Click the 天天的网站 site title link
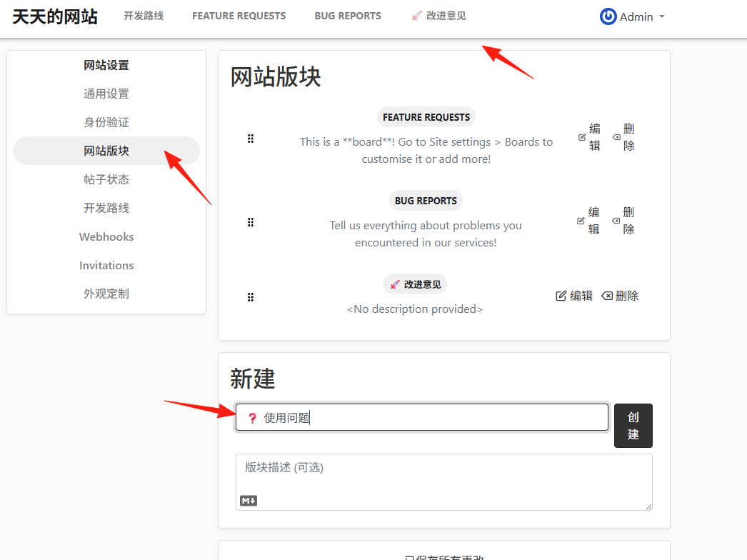 55,16
